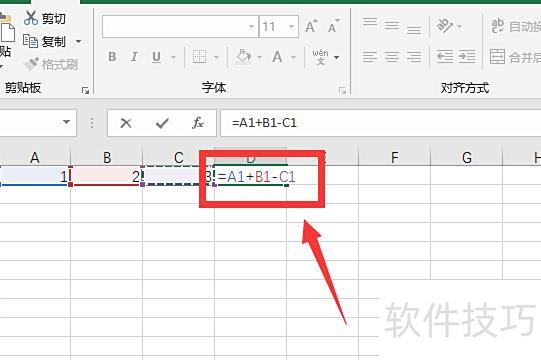Click Merge and Center (合并后居中) button

[515, 57]
